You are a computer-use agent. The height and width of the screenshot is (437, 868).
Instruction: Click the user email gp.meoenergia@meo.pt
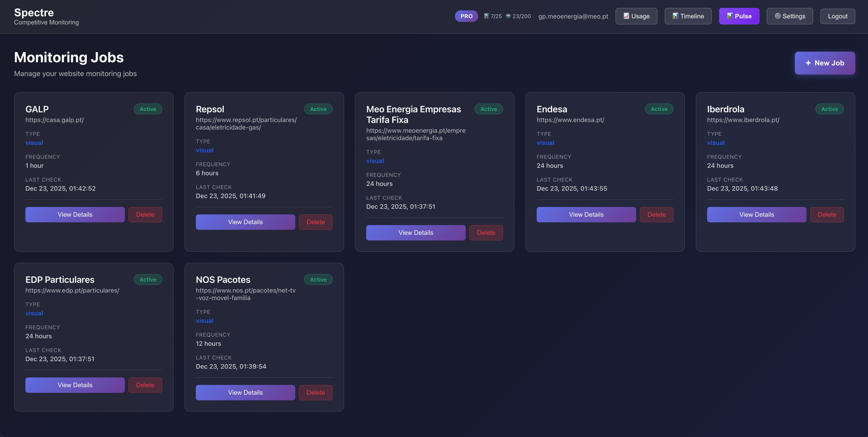[573, 16]
